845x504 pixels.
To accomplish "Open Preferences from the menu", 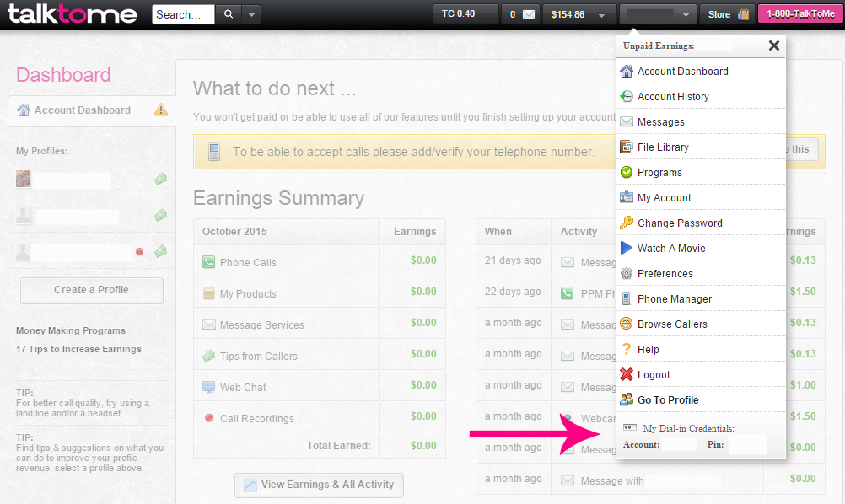I will [x=701, y=274].
